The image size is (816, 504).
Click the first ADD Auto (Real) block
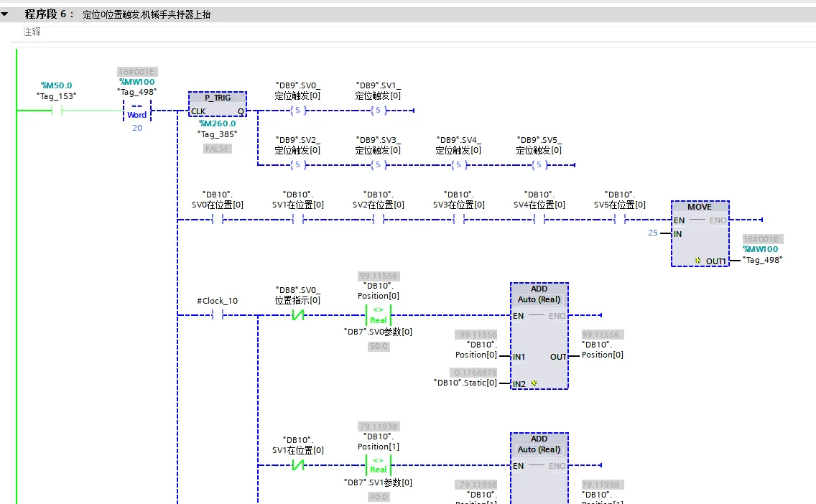coord(539,336)
